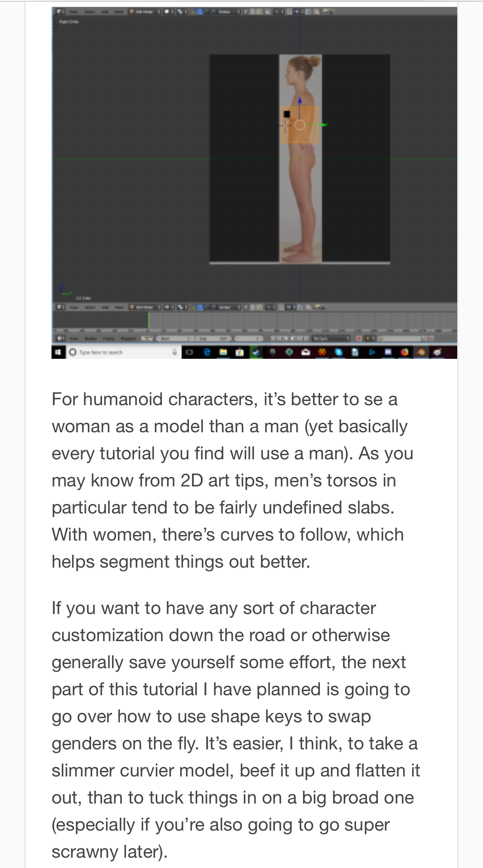Click the Blender icon in the taskbar
The width and height of the screenshot is (483, 868).
(x=421, y=352)
